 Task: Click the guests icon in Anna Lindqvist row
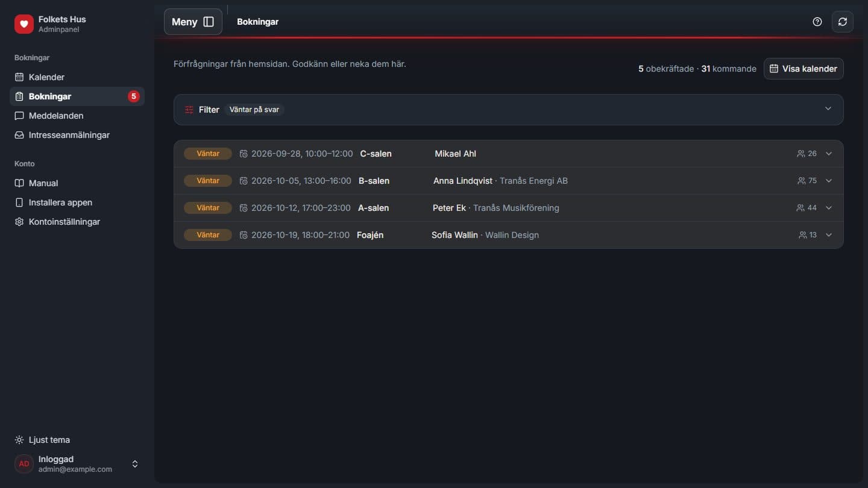click(802, 181)
